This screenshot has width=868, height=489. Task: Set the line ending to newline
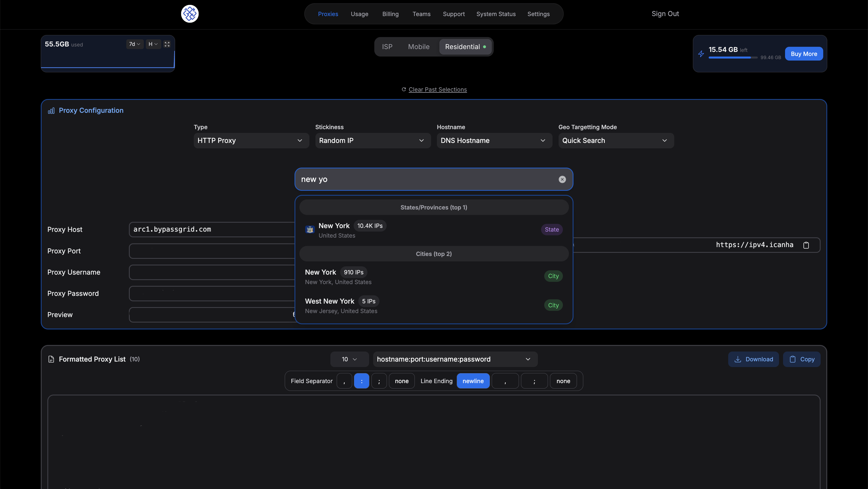pyautogui.click(x=473, y=381)
